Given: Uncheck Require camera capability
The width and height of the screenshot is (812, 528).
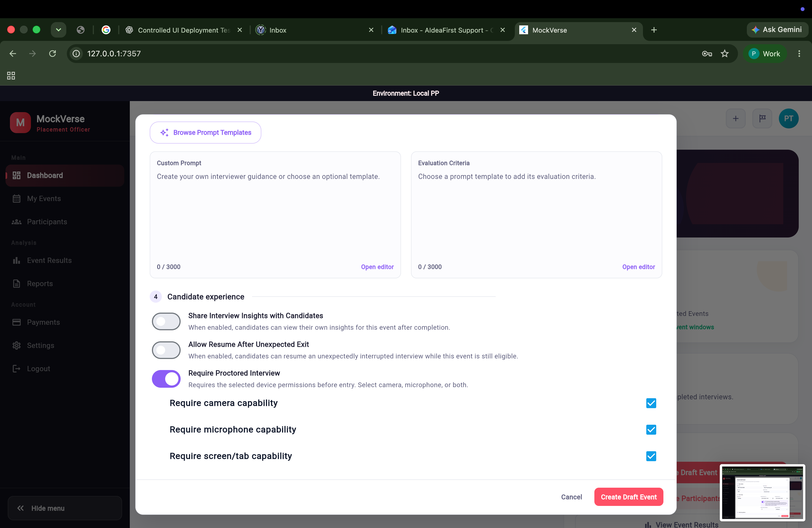Looking at the screenshot, I should click(651, 403).
